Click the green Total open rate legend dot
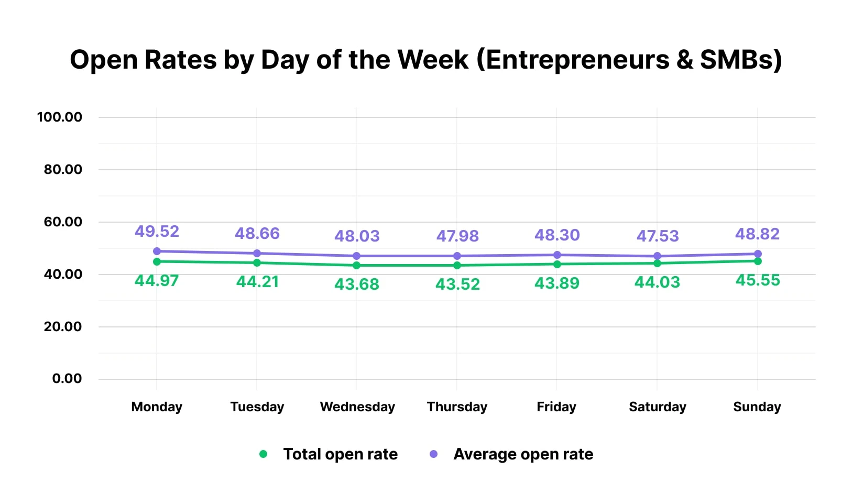The width and height of the screenshot is (853, 504). click(x=263, y=454)
